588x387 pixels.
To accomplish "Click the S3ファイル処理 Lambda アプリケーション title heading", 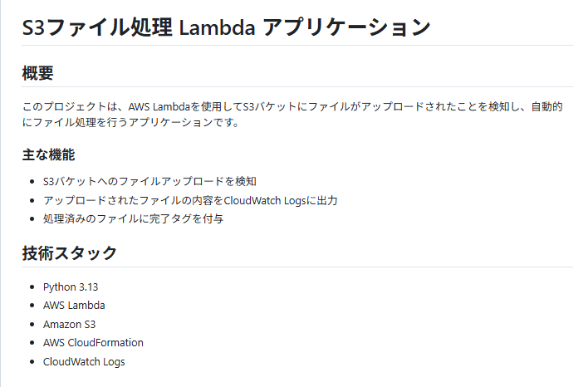I will click(x=226, y=27).
